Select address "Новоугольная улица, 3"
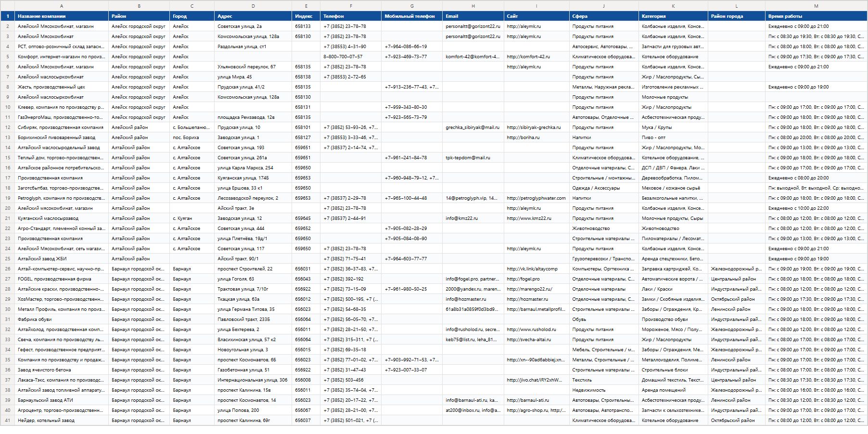Viewport: 868px width, 434px height. coord(253,350)
